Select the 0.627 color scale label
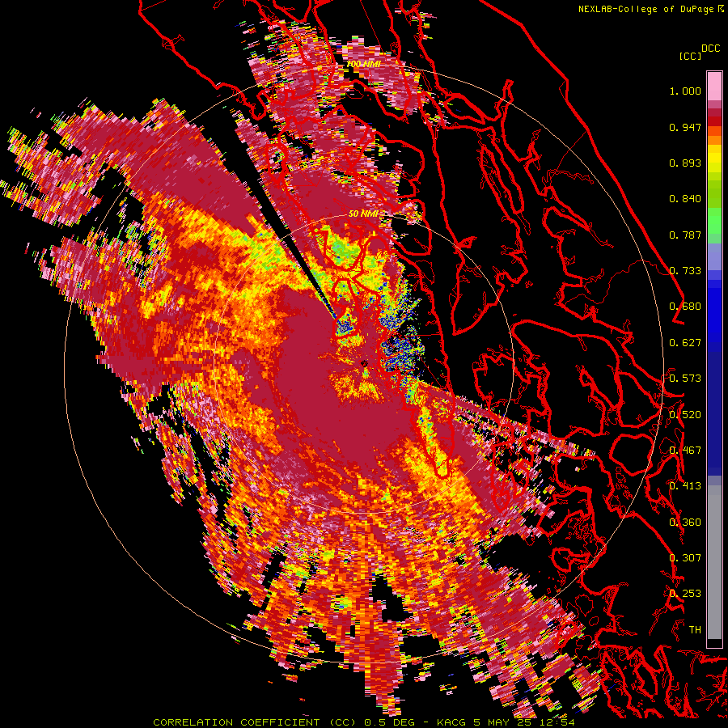Screen dimensions: 728x728 point(685,343)
